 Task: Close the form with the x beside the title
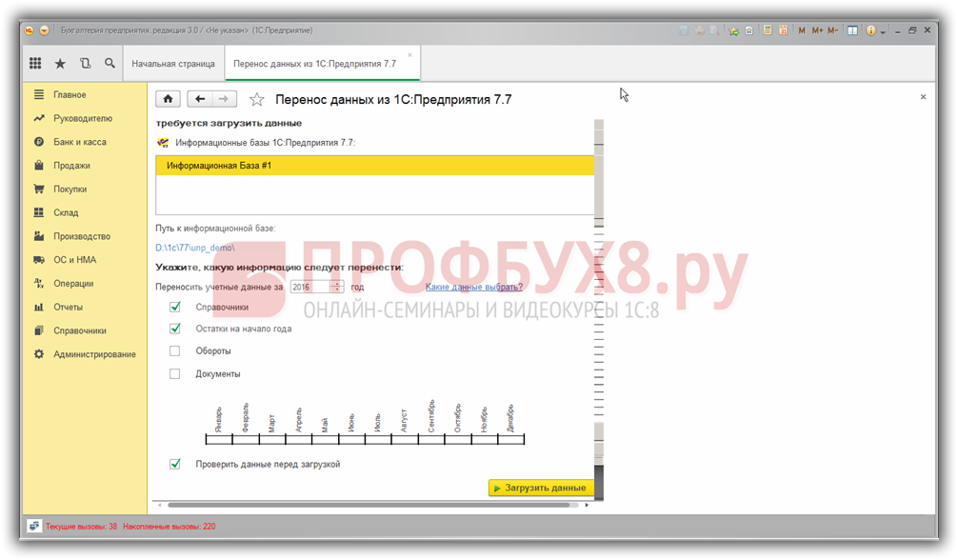pos(923,96)
